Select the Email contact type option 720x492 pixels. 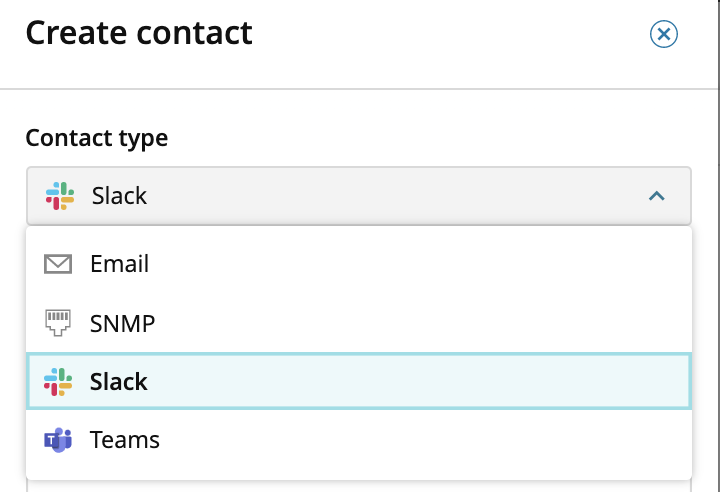click(x=119, y=264)
